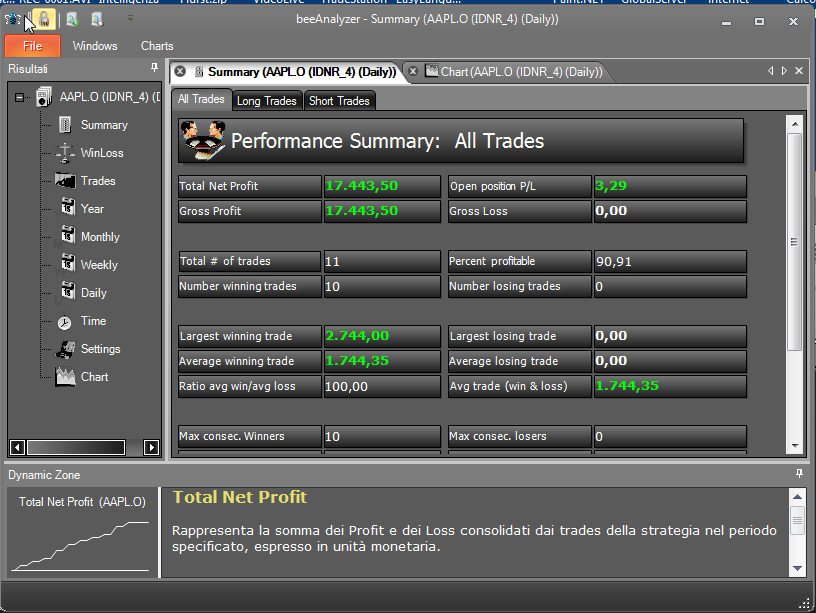Open the quick access toolbar dropdown arrow
The width and height of the screenshot is (816, 613).
[130, 19]
